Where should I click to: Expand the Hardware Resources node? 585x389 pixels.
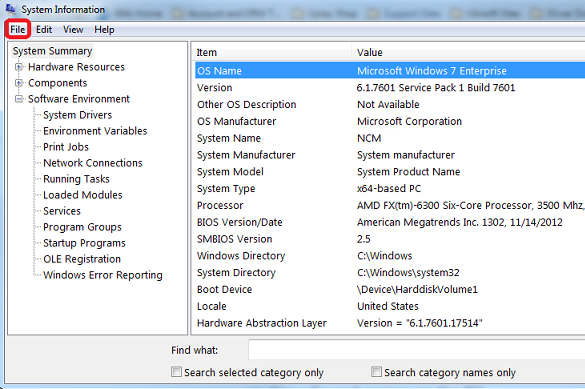19,67
